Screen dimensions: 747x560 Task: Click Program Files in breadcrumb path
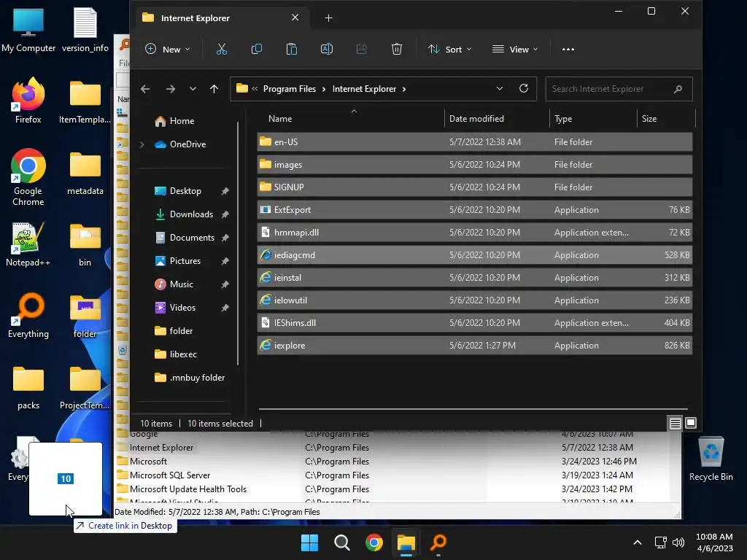click(x=289, y=89)
